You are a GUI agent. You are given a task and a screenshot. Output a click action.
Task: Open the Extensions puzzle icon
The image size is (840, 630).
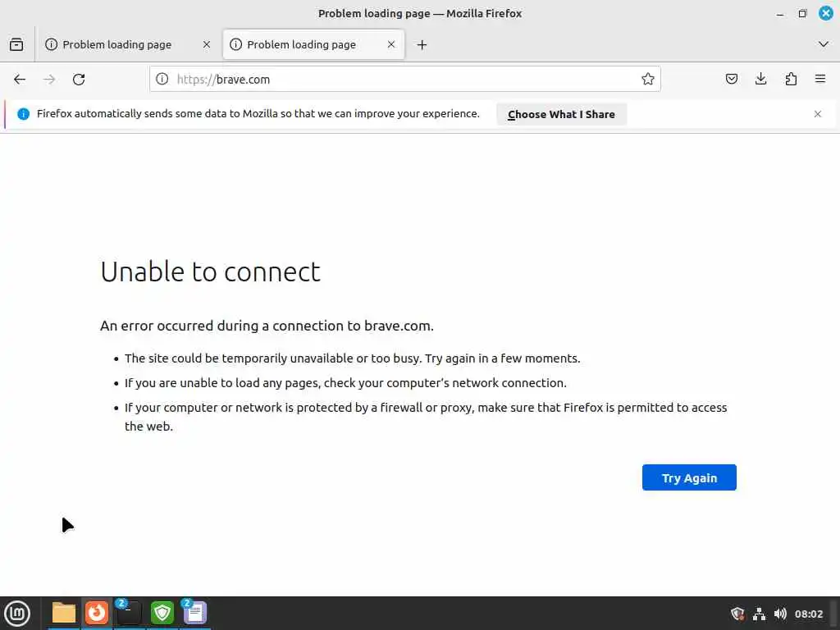[791, 80]
